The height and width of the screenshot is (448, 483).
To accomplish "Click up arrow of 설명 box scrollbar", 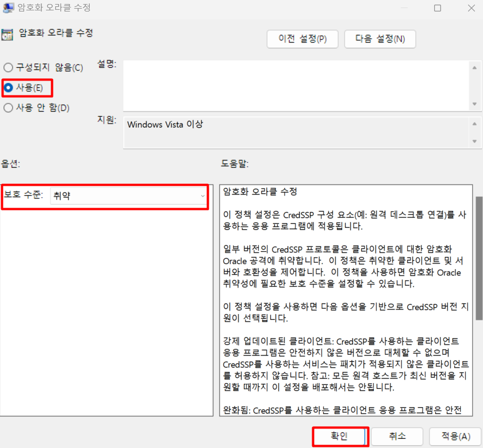I will tap(475, 67).
